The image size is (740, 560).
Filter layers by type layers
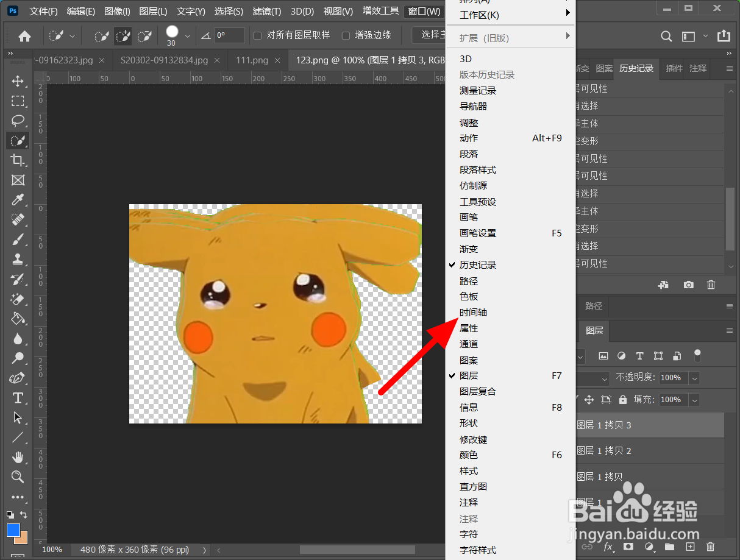coord(640,356)
